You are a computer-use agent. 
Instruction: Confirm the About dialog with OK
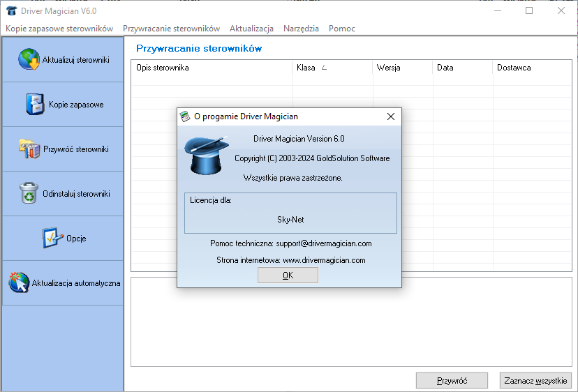[288, 276]
